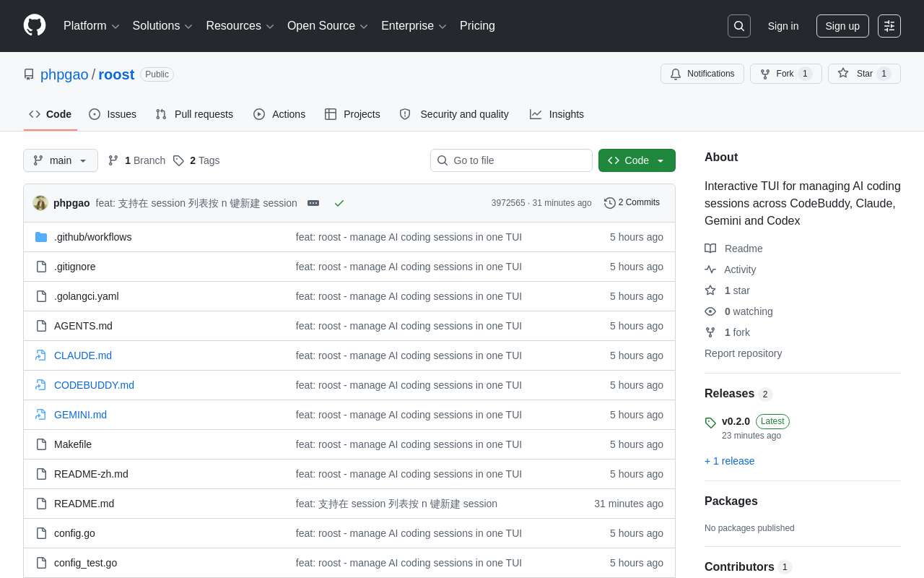
Task: Open the appearance settings icon in header
Action: [x=889, y=26]
